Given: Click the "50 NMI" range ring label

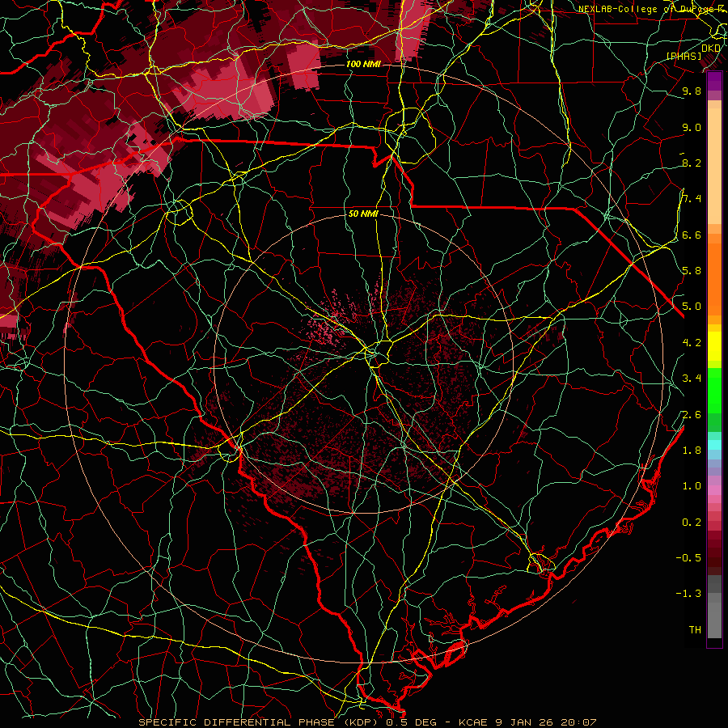Looking at the screenshot, I should pos(363,214).
